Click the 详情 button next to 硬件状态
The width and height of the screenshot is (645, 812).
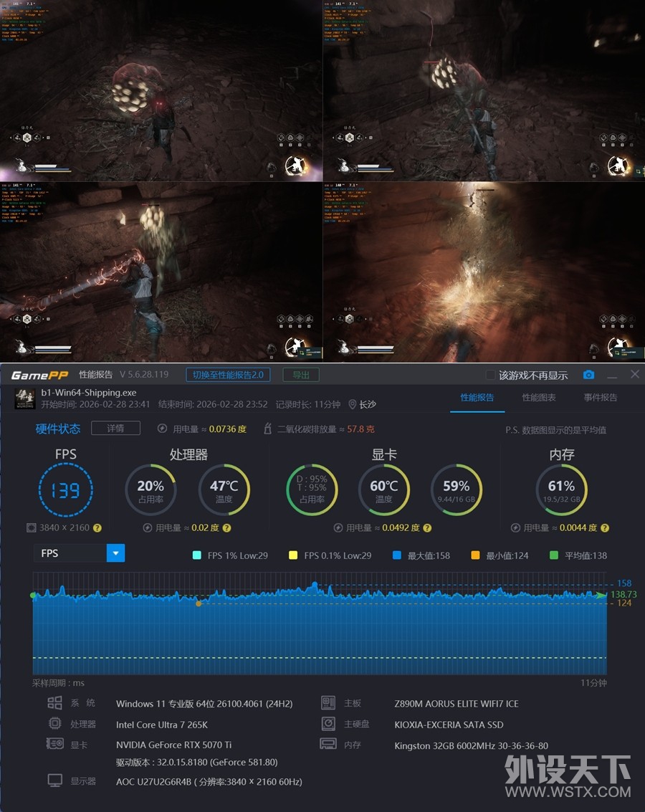[115, 429]
